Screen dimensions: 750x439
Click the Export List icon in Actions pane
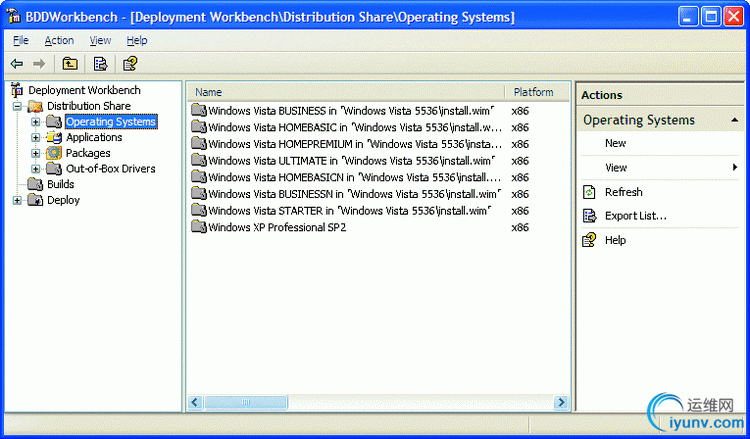[589, 216]
